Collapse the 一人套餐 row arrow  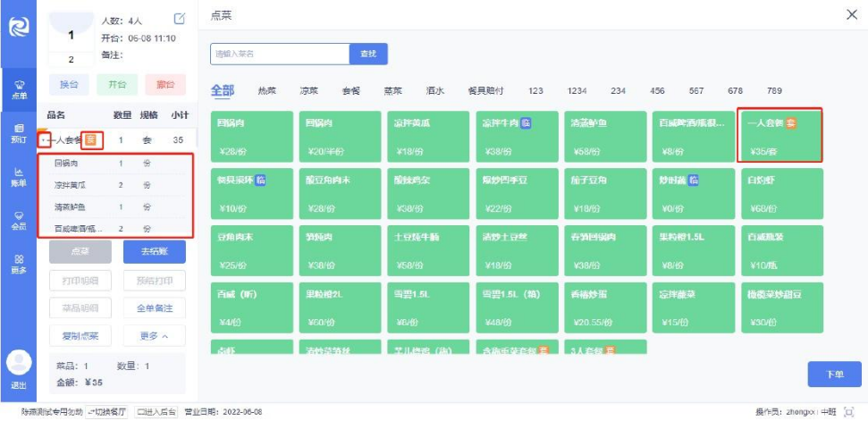(x=45, y=140)
